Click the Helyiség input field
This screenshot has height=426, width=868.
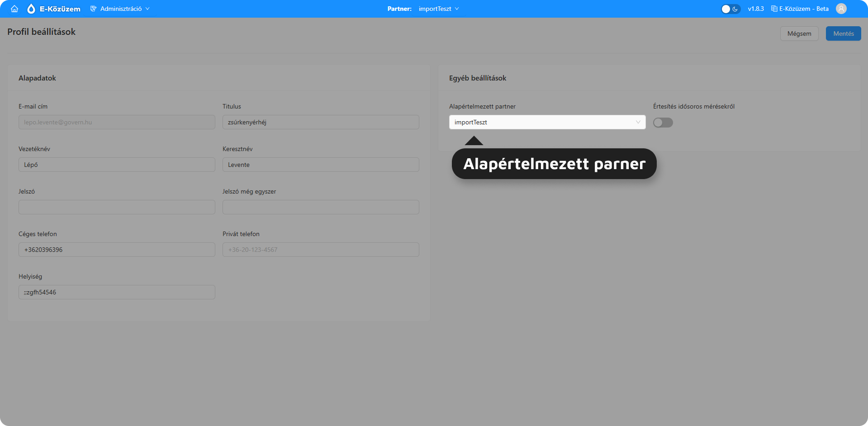click(117, 292)
